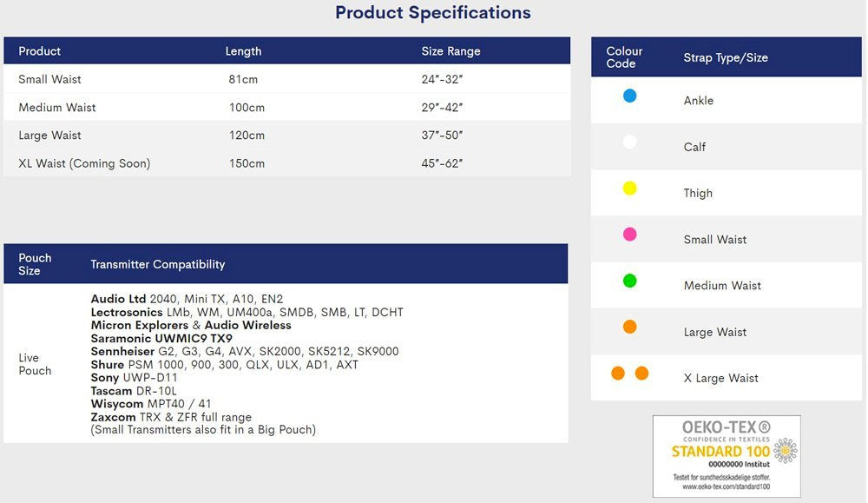
Task: Click the 120cm Large Waist length
Action: (x=245, y=136)
